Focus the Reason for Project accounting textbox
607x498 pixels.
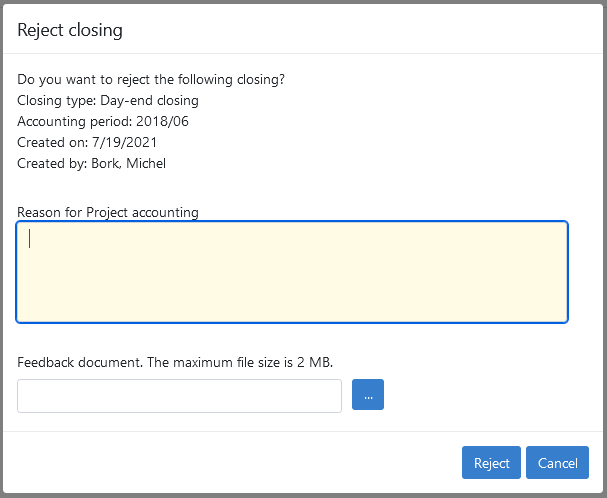[x=292, y=272]
